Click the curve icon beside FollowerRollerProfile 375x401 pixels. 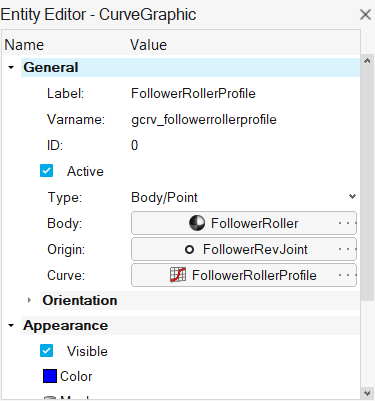(x=178, y=275)
